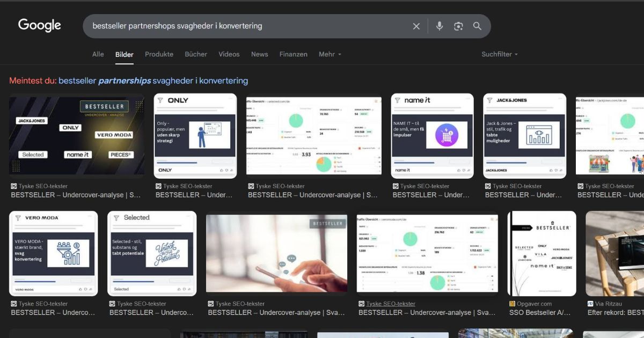The height and width of the screenshot is (338, 644).
Task: Open the Finanzen tab
Action: point(294,54)
